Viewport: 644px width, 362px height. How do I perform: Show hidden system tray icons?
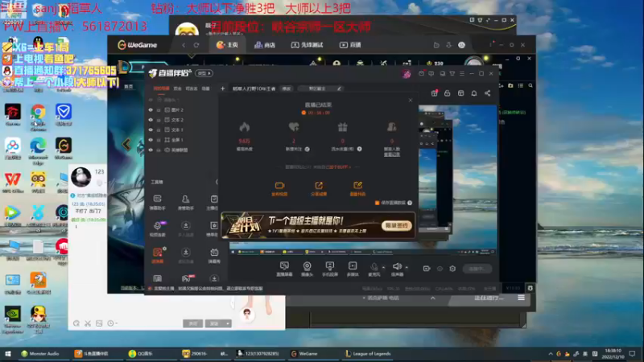pos(551,354)
